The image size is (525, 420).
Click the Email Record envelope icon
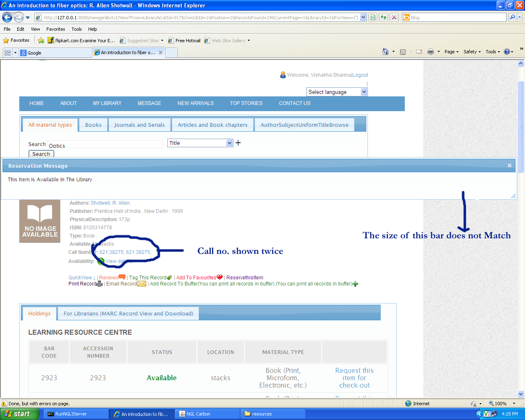point(142,284)
